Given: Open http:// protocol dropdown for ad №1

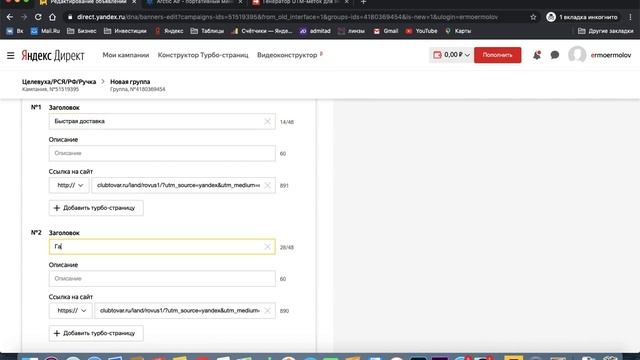Looking at the screenshot, I should tap(69, 185).
